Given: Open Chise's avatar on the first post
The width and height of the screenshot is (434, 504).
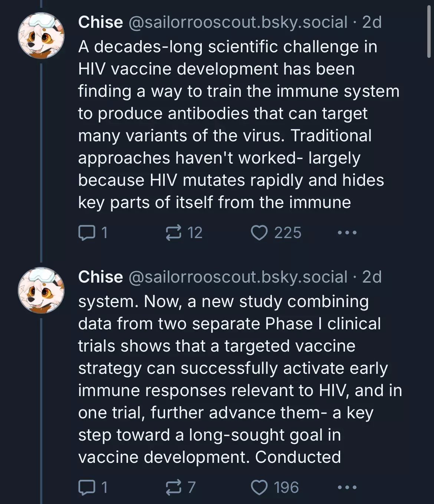Looking at the screenshot, I should pyautogui.click(x=41, y=36).
